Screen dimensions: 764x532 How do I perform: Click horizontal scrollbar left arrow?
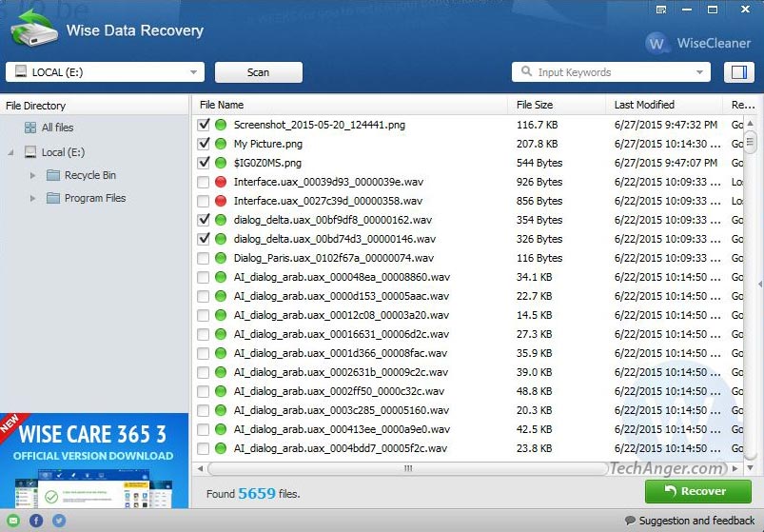(x=200, y=468)
